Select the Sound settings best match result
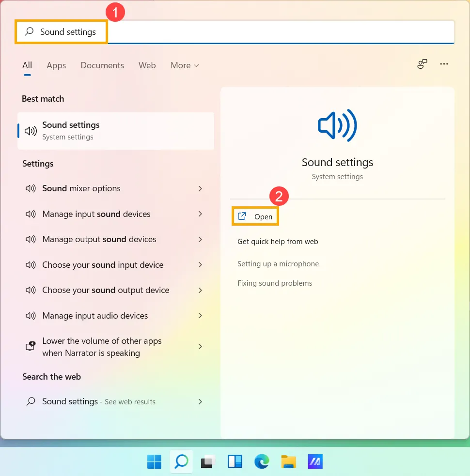This screenshot has height=476, width=470. pos(116,131)
